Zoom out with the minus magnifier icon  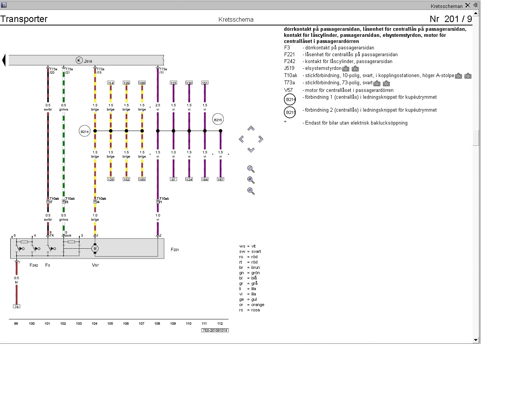(x=251, y=191)
